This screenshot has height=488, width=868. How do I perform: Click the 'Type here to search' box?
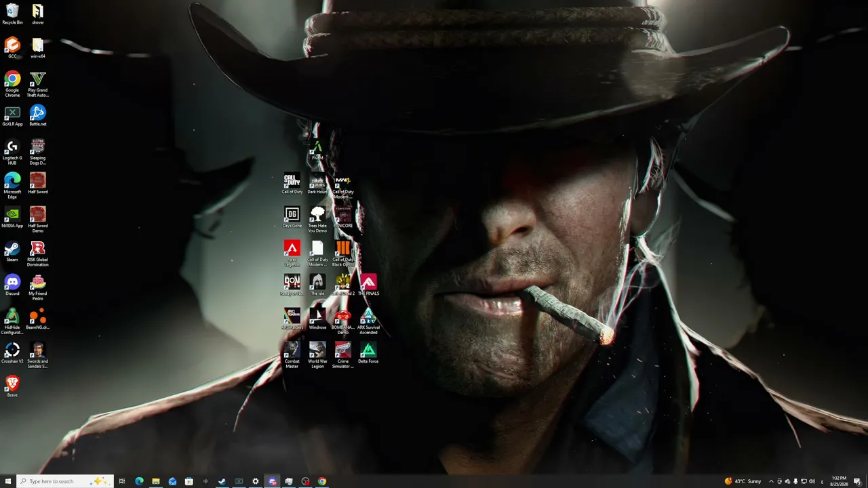64,481
